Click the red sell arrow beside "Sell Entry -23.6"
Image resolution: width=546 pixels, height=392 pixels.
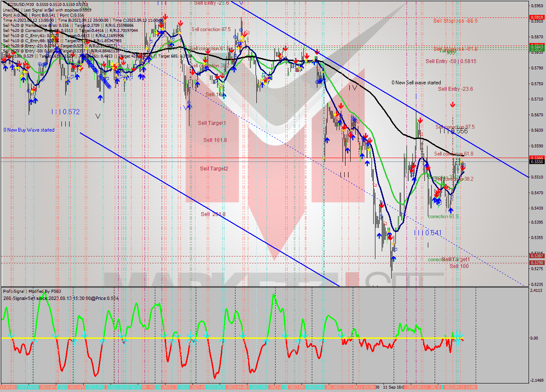coord(453,104)
